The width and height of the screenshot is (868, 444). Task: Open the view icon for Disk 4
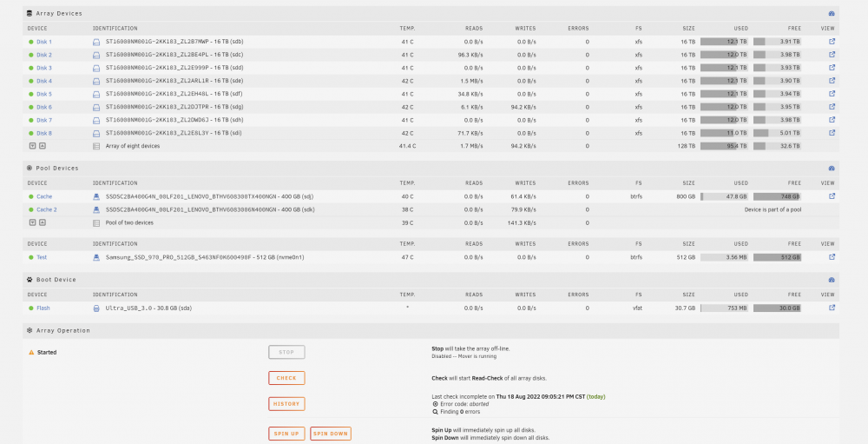point(832,81)
